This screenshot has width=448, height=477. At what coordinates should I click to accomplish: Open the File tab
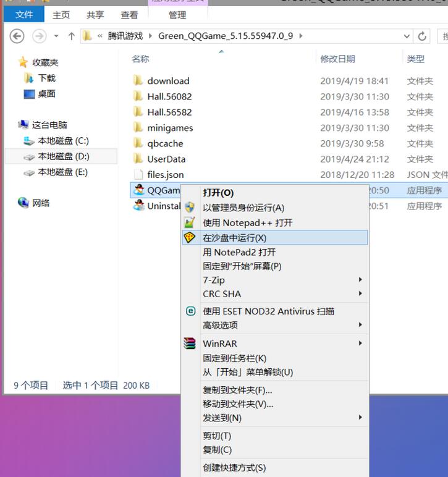coord(23,14)
